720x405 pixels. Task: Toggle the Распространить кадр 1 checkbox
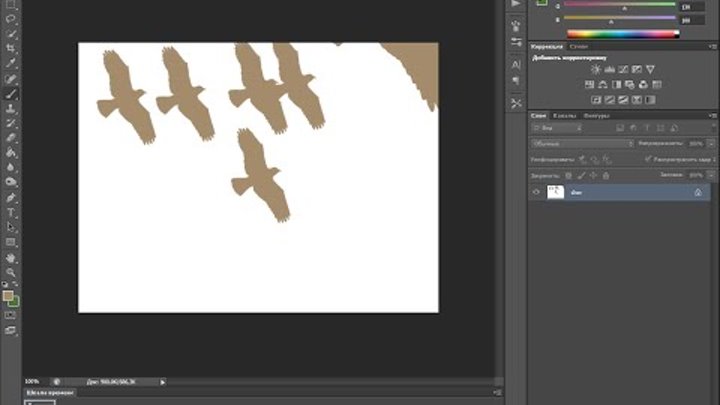648,159
